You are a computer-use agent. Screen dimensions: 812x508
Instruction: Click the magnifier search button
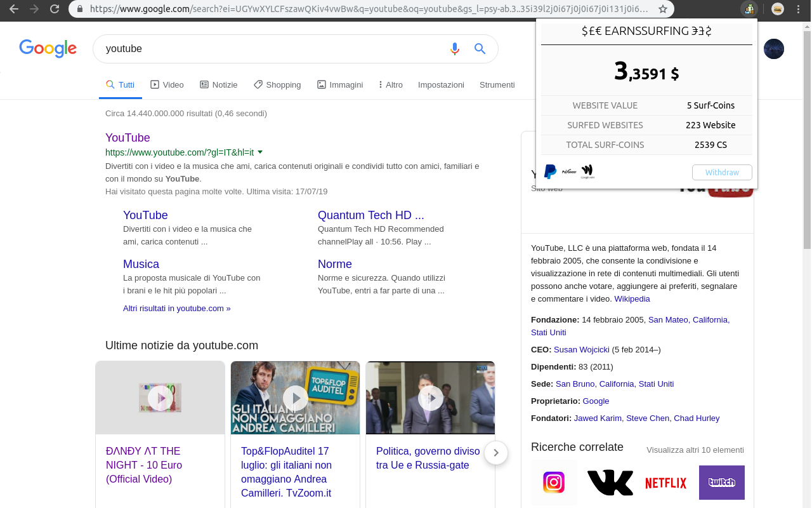click(x=480, y=49)
